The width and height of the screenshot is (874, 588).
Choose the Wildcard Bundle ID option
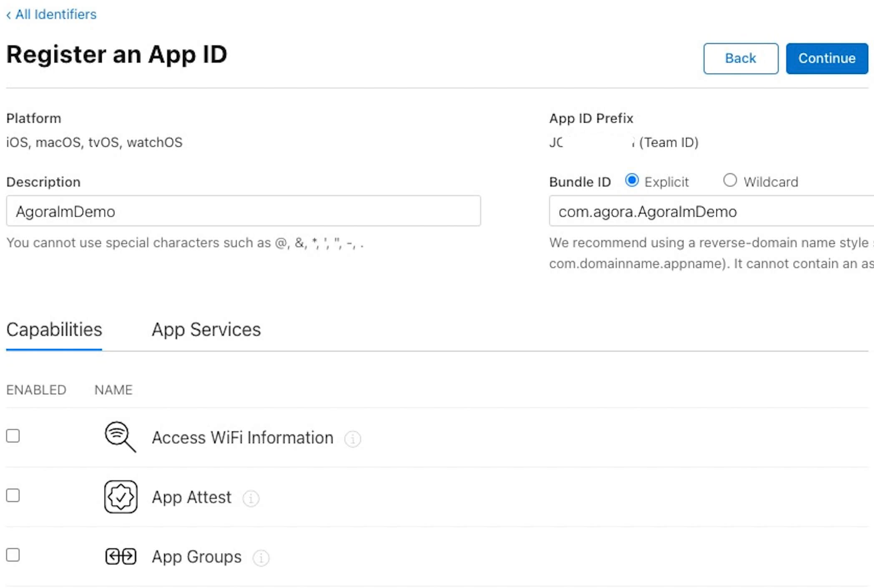click(730, 180)
